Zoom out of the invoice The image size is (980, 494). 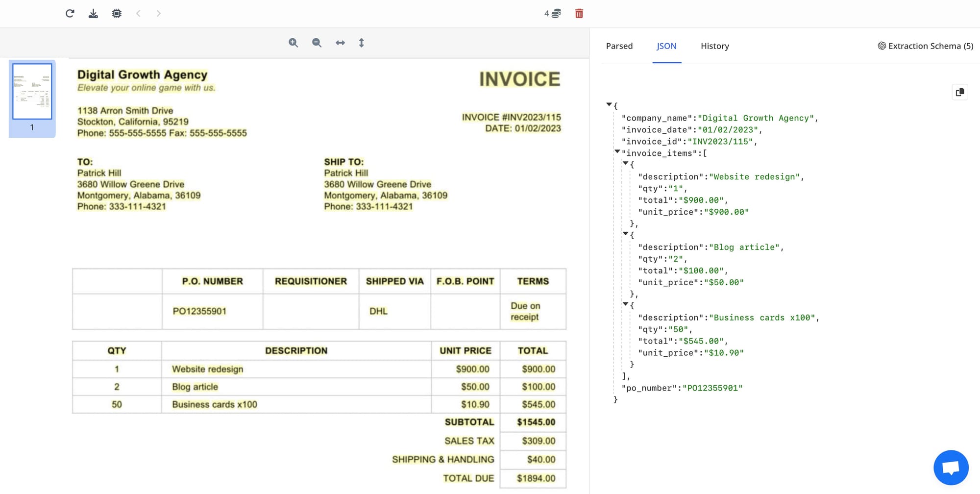click(317, 43)
